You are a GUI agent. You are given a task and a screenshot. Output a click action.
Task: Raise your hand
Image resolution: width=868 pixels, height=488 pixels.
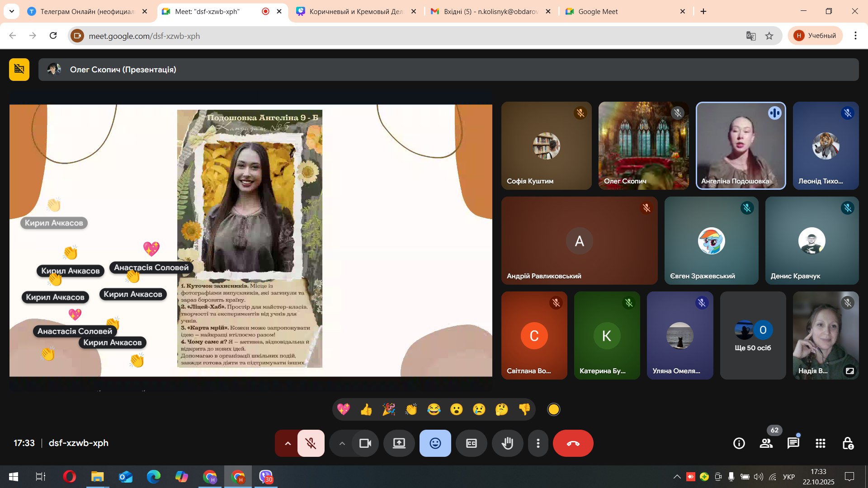coord(507,443)
